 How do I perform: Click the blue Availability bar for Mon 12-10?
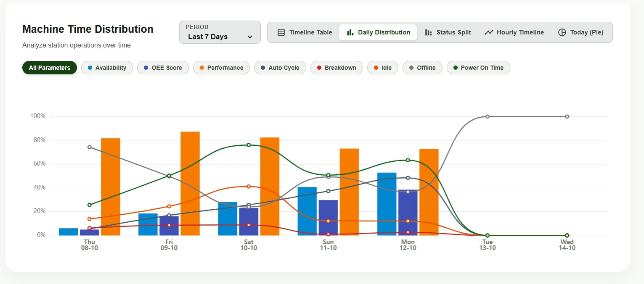tap(387, 204)
